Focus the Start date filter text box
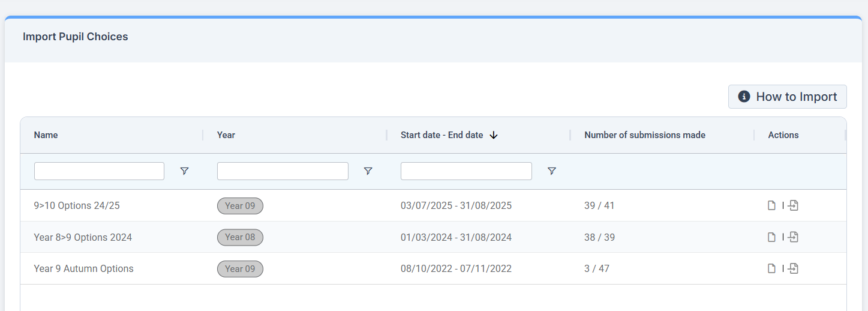 (x=466, y=171)
